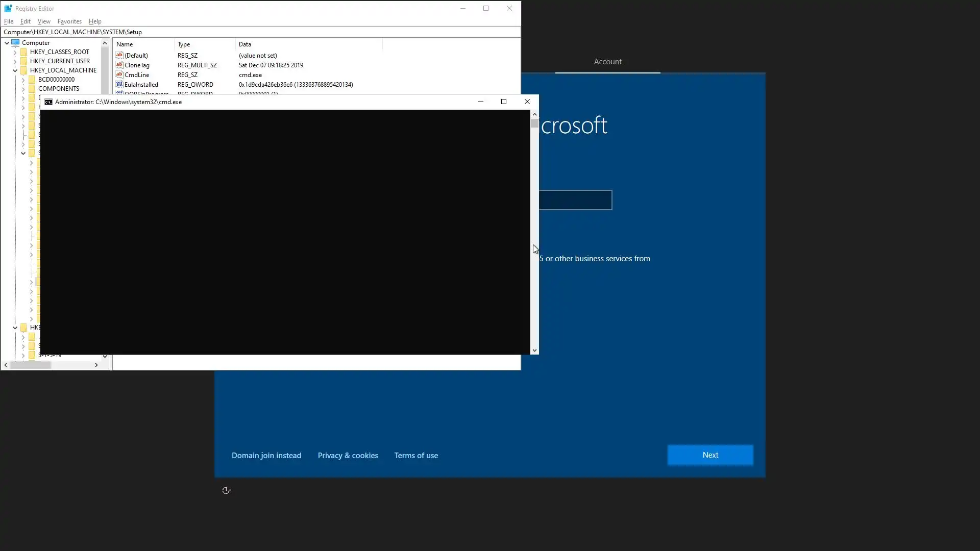Click the (Default) value icon
Screen dimensions: 980x551
[x=119, y=55]
